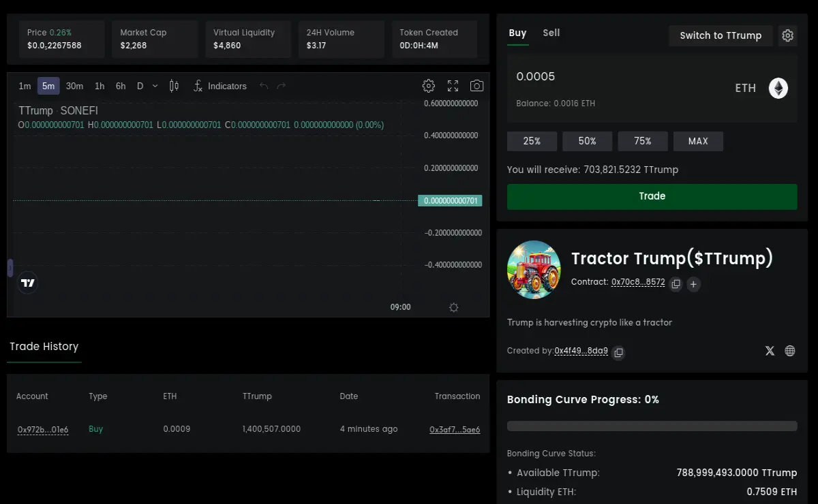Click the redo arrow in chart toolbar
Image resolution: width=818 pixels, height=504 pixels.
tap(282, 86)
